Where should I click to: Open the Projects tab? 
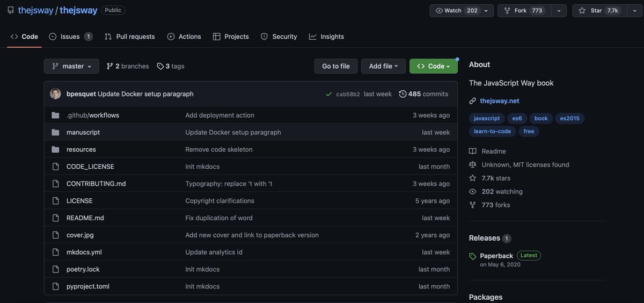[231, 37]
